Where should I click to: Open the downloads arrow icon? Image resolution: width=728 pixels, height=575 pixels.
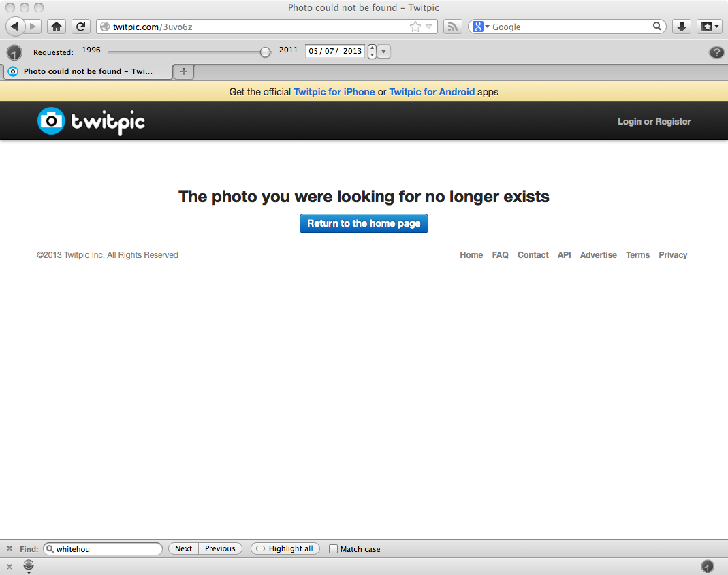[681, 27]
